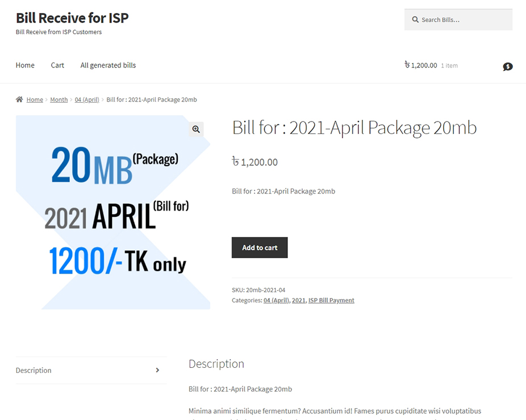Select the Description tab
The width and height of the screenshot is (526, 420).
[x=34, y=370]
